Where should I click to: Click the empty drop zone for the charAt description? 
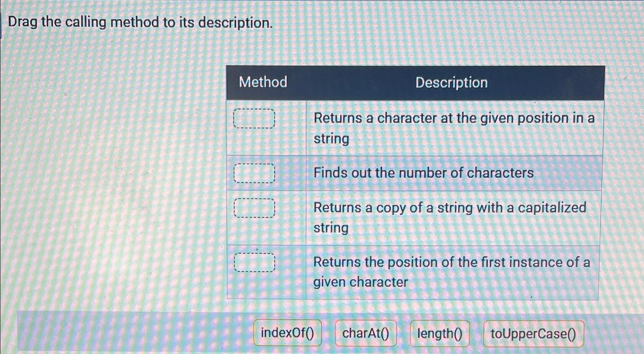click(x=254, y=119)
